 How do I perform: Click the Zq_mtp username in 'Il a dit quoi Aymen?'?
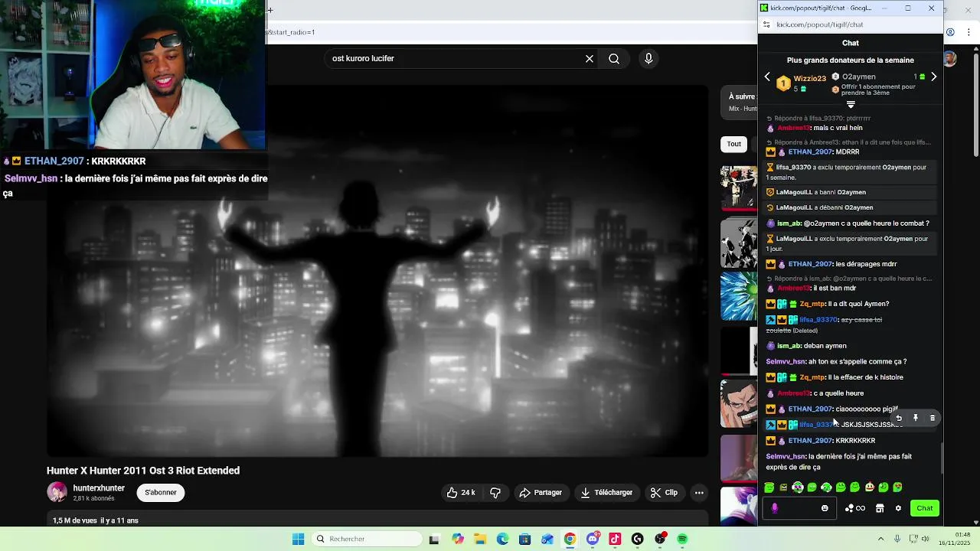point(812,304)
